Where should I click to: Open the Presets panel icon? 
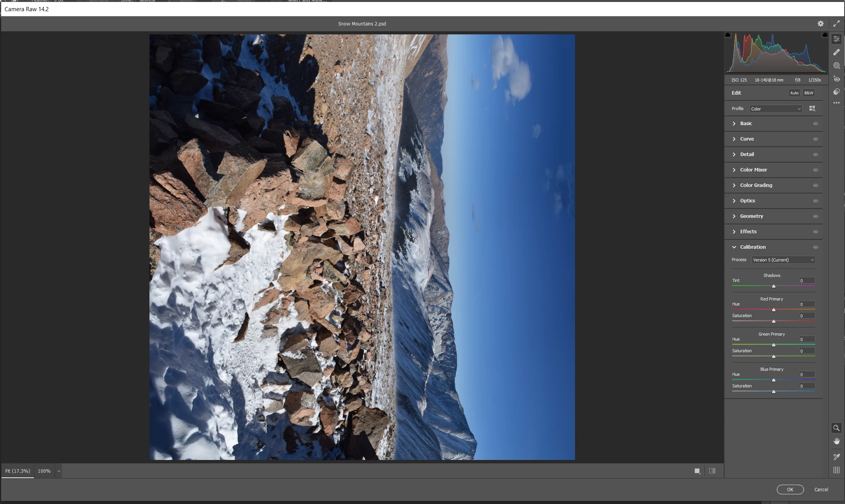837,92
